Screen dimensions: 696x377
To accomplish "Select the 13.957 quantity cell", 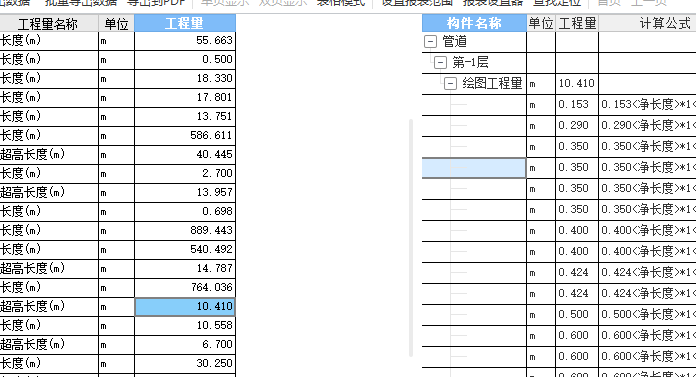I will (x=185, y=192).
